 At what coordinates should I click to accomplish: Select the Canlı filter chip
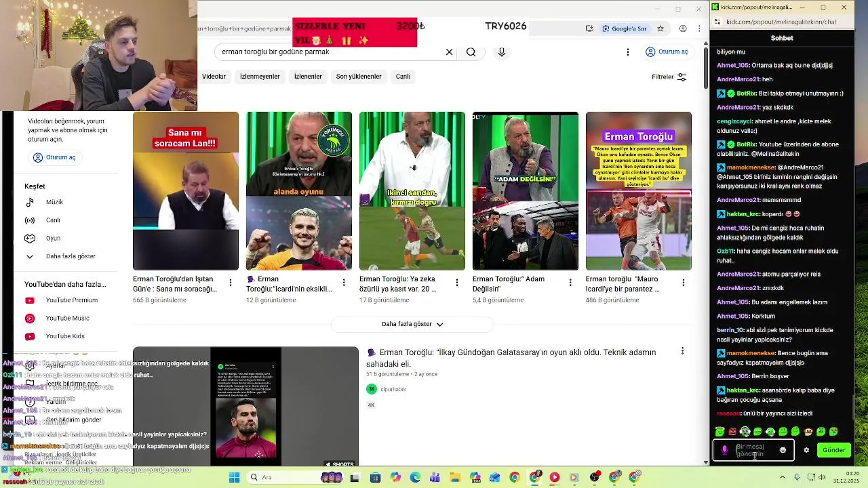(x=403, y=77)
